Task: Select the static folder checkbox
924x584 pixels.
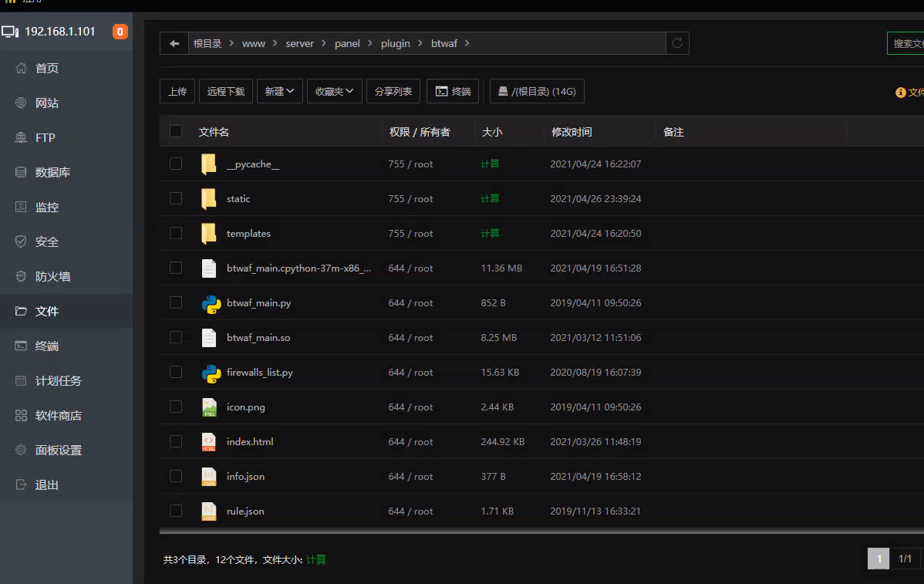Action: pyautogui.click(x=176, y=198)
